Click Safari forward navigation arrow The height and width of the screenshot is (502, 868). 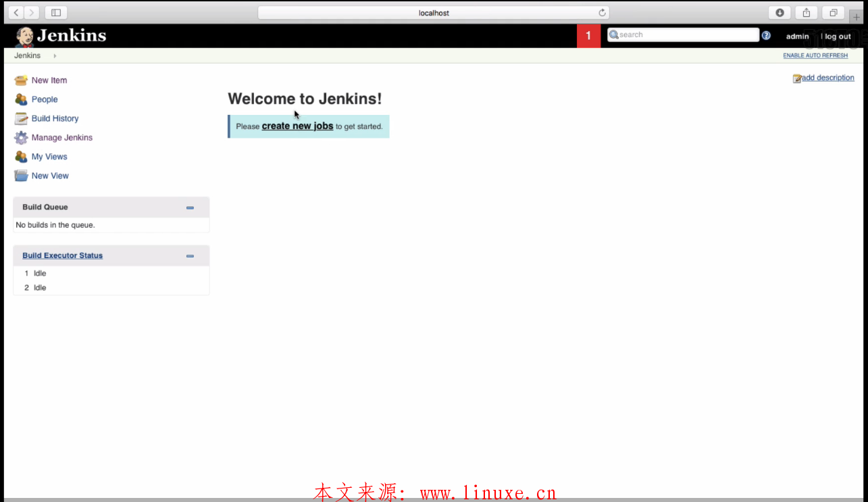tap(32, 13)
